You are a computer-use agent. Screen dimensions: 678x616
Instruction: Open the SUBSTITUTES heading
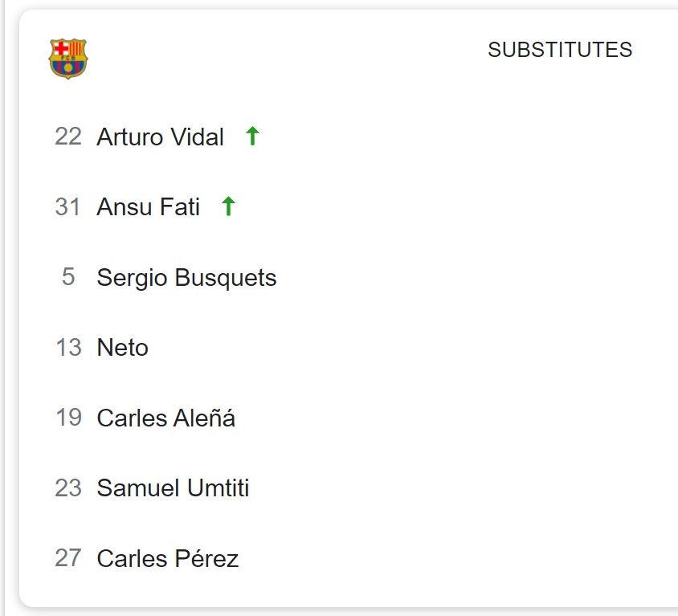(x=560, y=50)
